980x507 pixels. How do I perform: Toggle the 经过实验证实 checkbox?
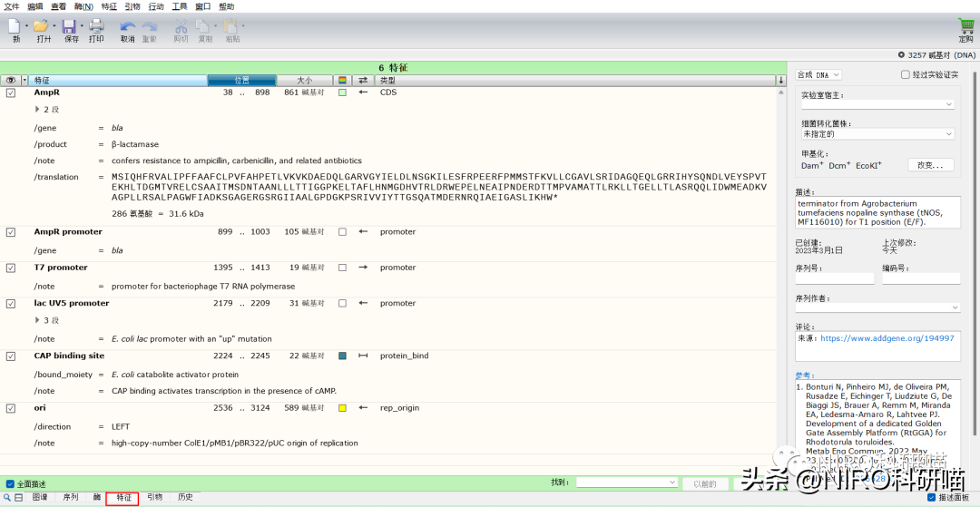pyautogui.click(x=905, y=74)
